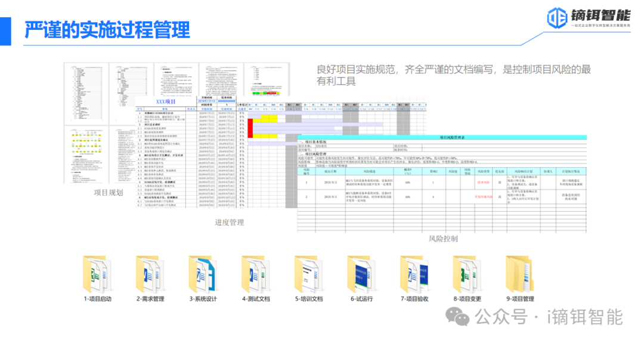Click the description text starting 良好项目实施规范

point(453,75)
